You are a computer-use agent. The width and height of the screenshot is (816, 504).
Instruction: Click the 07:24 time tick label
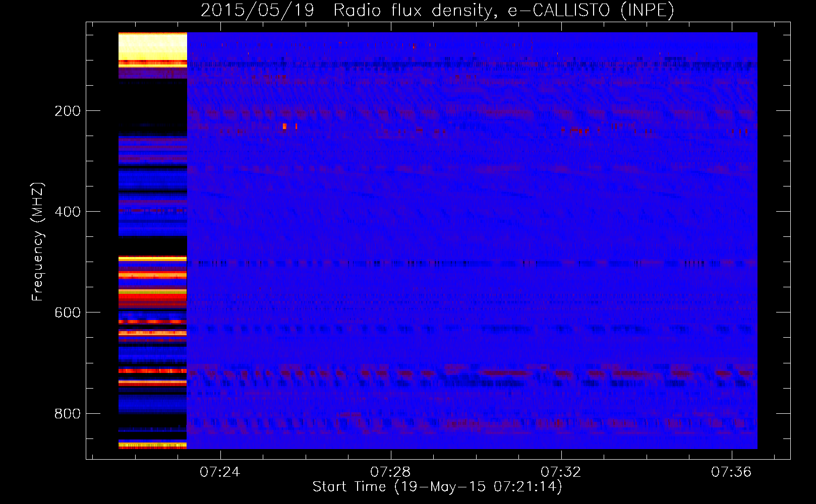(x=220, y=472)
